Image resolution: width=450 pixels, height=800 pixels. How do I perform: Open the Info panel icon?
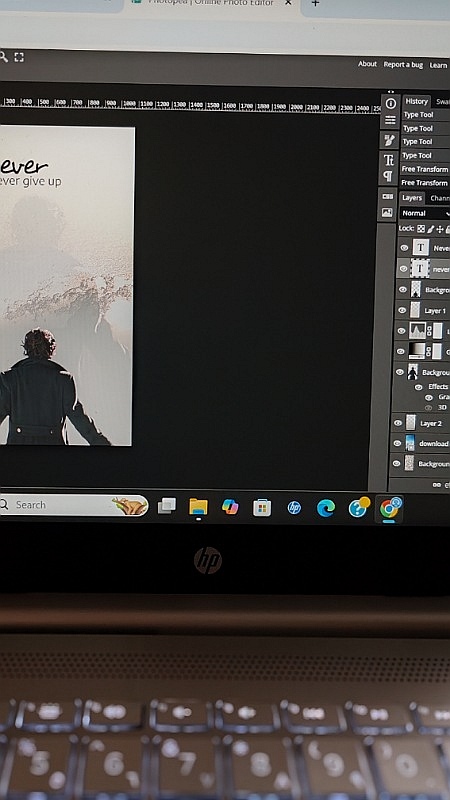click(x=390, y=104)
